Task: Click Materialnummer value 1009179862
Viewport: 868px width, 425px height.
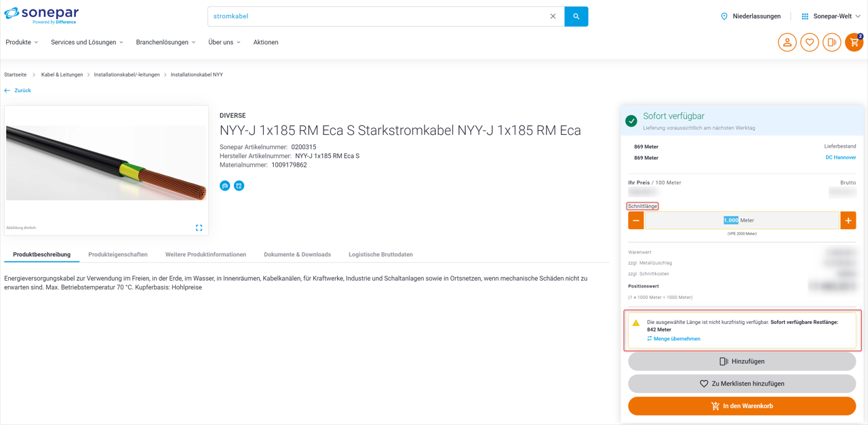Action: (x=289, y=165)
